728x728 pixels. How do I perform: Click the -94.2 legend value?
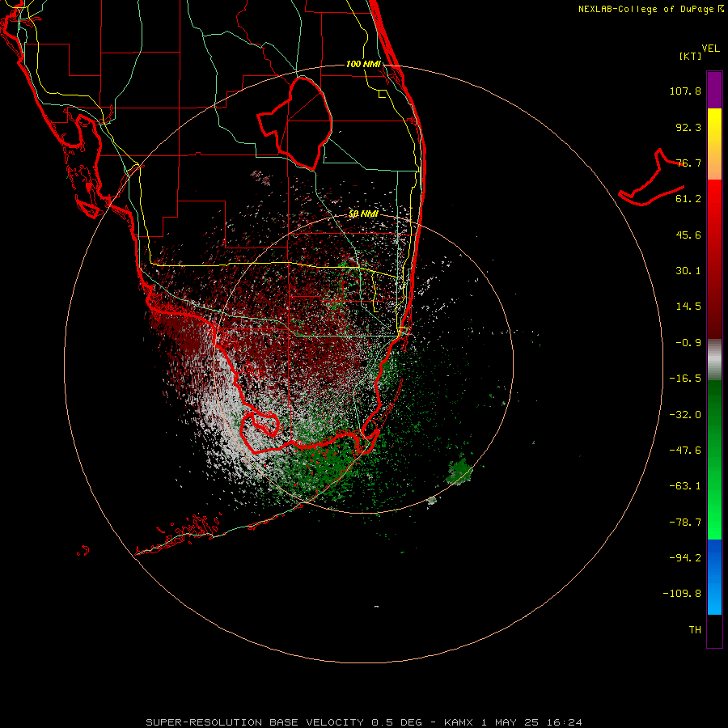tap(685, 558)
